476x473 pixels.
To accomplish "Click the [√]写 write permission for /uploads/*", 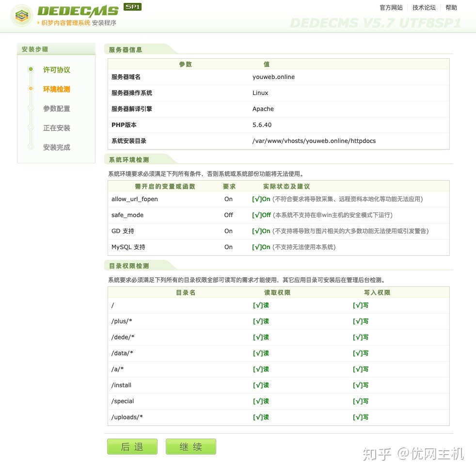I will (x=359, y=417).
